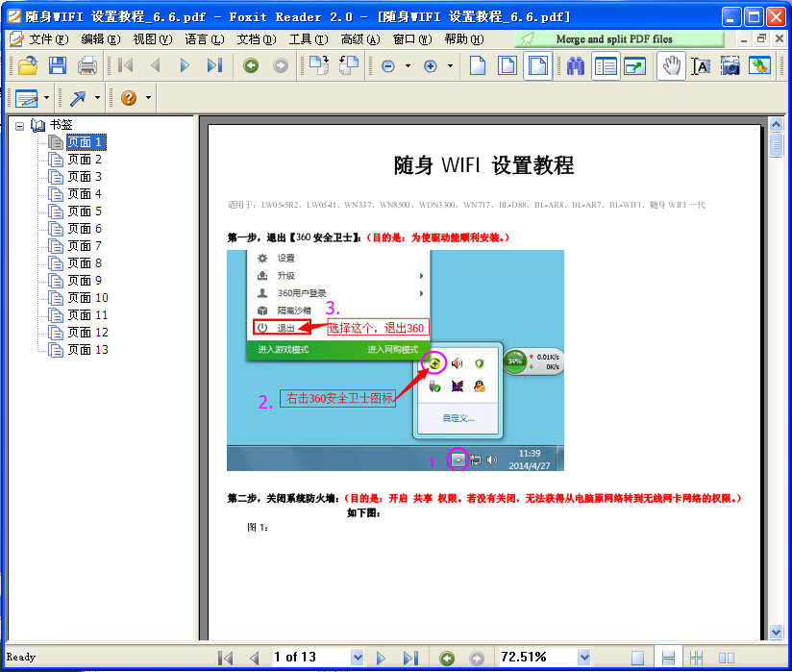Select bookmark 页面 10
This screenshot has height=672, width=792.
click(x=87, y=298)
